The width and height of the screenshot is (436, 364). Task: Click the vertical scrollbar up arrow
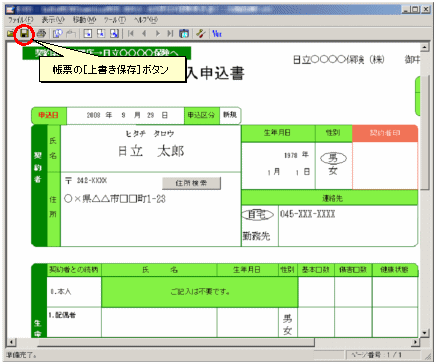pyautogui.click(x=424, y=47)
